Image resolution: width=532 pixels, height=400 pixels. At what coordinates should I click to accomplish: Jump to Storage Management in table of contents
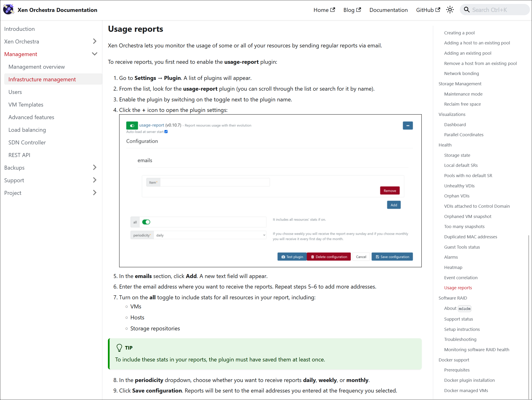pos(460,84)
